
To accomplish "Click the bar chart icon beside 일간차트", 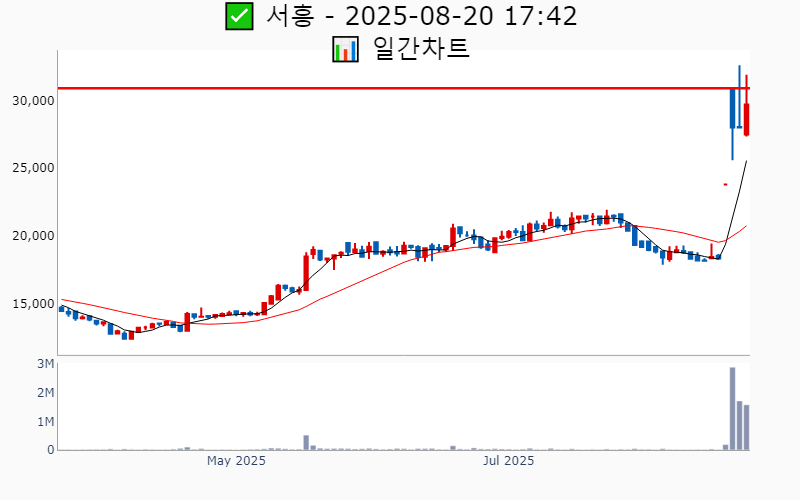I will (x=345, y=49).
